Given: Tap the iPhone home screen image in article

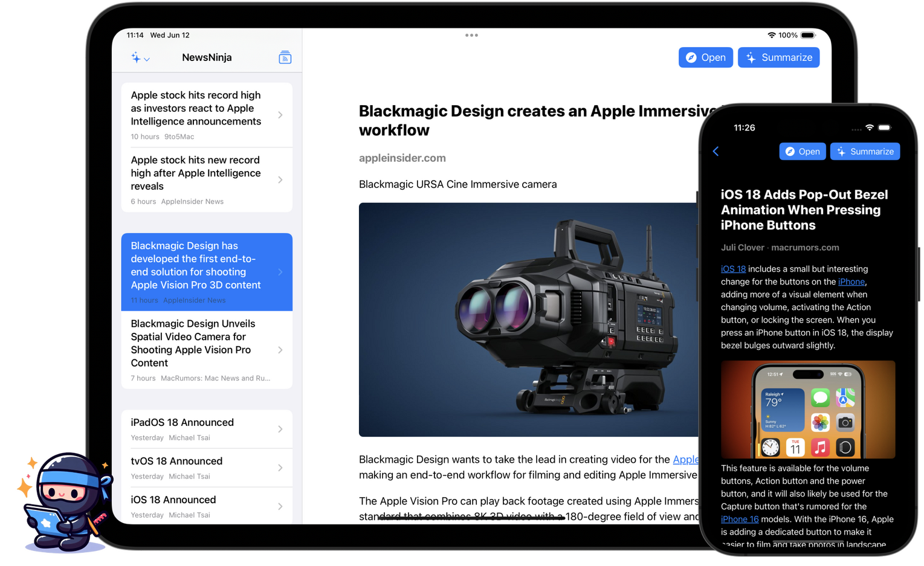Looking at the screenshot, I should click(808, 410).
